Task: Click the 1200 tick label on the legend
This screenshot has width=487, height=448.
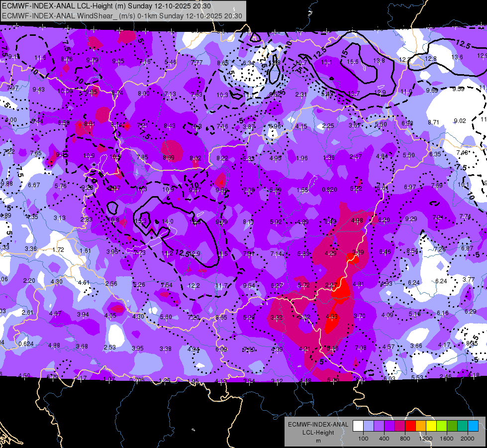Action: coord(425,439)
